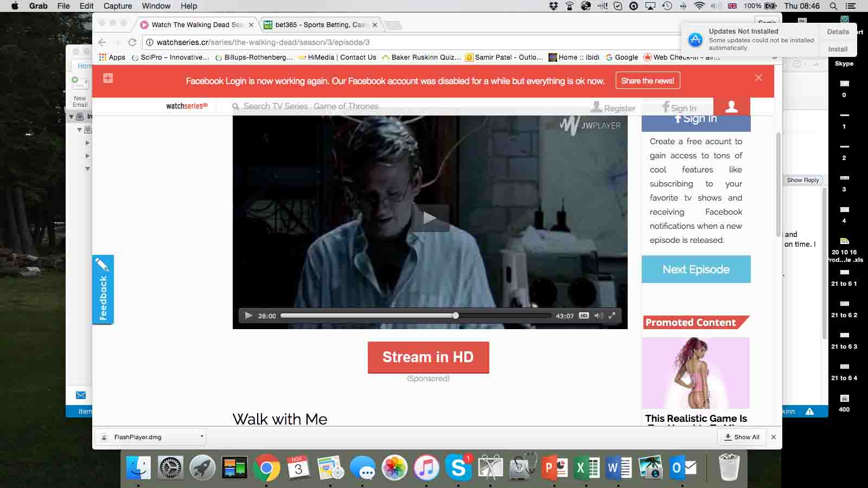Image resolution: width=868 pixels, height=488 pixels.
Task: Play the video with the small play button
Action: coord(248,316)
